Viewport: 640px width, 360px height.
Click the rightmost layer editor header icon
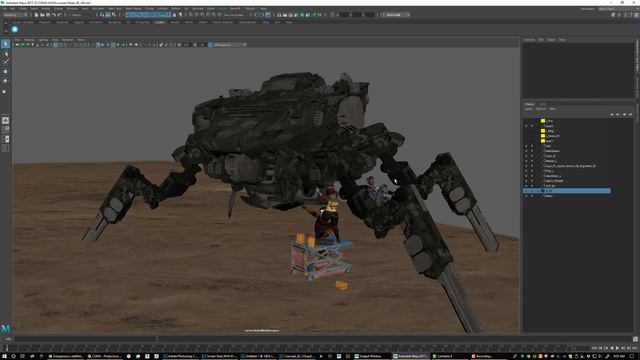(x=630, y=114)
